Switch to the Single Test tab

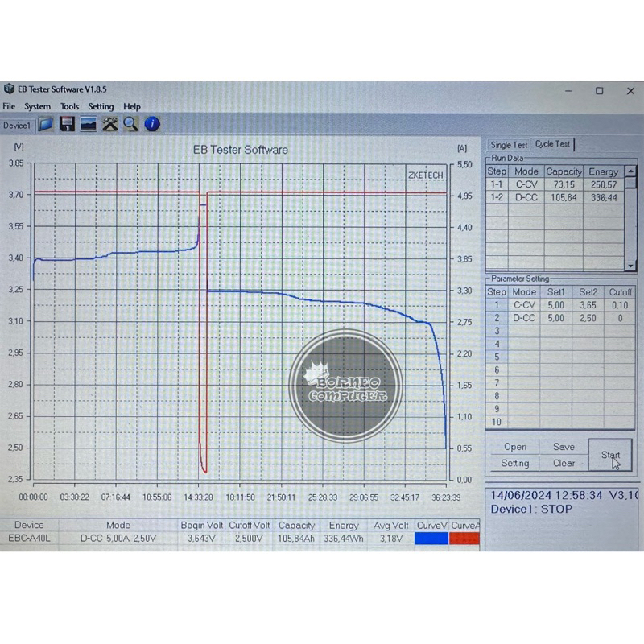(x=509, y=145)
